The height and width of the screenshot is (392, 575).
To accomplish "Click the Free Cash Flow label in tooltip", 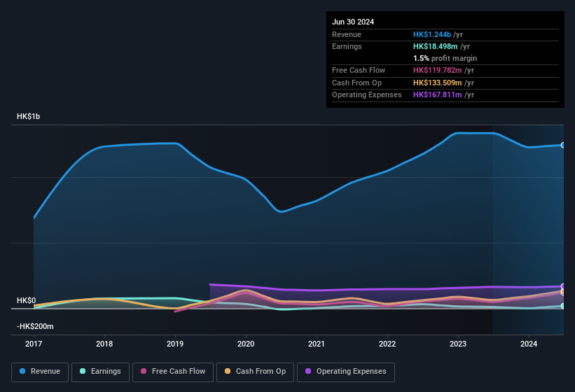I will coord(359,70).
